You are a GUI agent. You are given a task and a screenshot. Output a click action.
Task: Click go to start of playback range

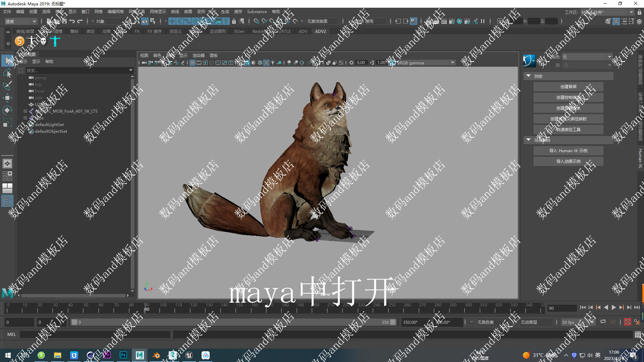pos(583,307)
